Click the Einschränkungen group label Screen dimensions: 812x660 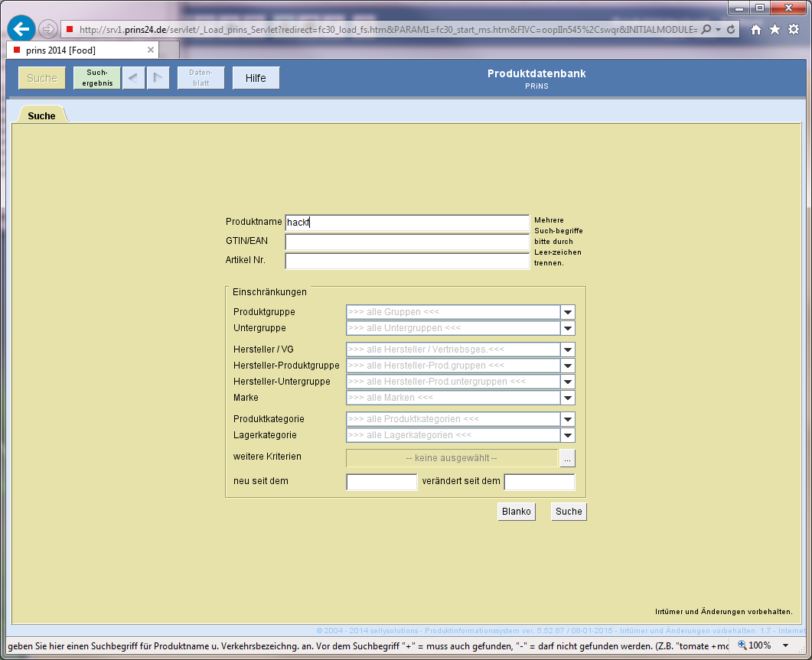(269, 292)
